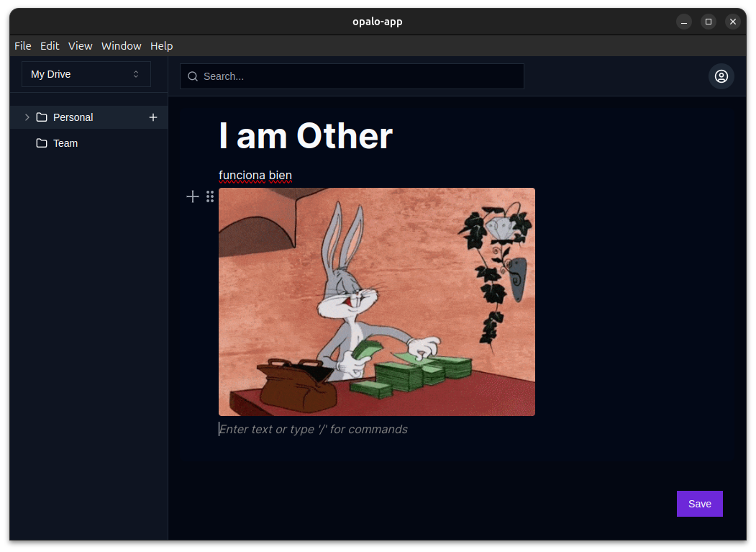
Task: Expand the Personal folder chevron
Action: [x=27, y=117]
